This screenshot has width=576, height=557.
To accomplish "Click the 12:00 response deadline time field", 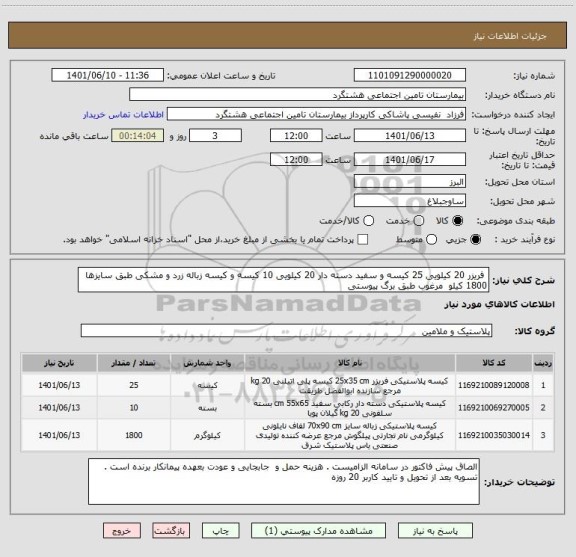I will (296, 136).
